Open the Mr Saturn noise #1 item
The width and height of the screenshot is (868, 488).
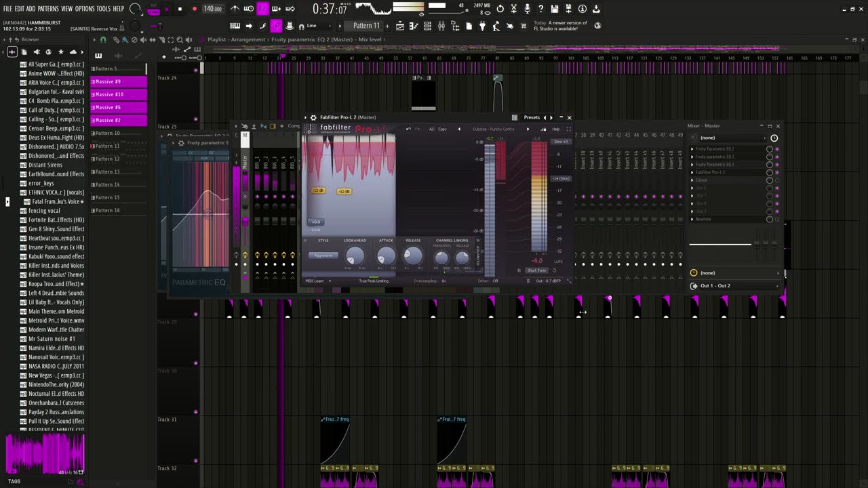[x=52, y=339]
